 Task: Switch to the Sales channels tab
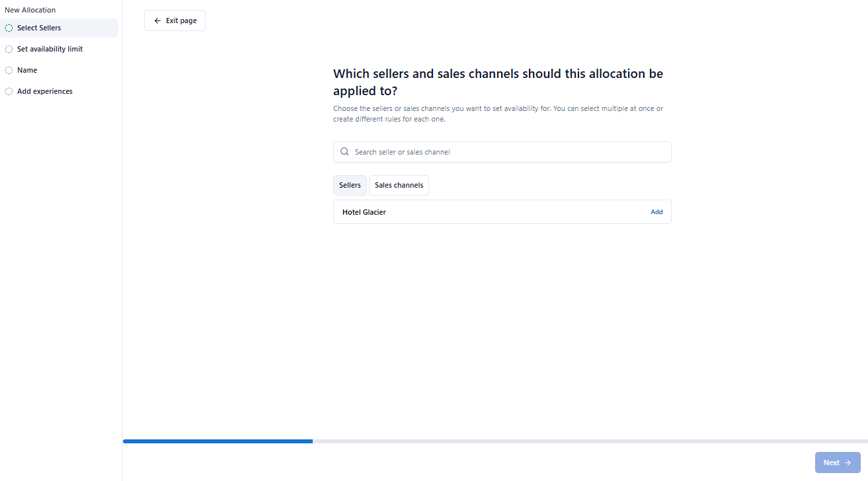point(399,186)
